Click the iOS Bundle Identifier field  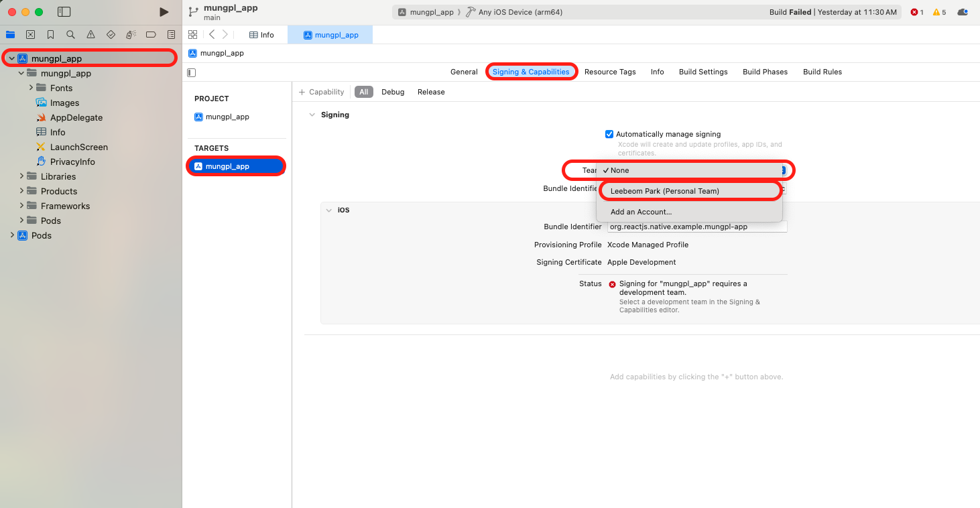tap(696, 227)
